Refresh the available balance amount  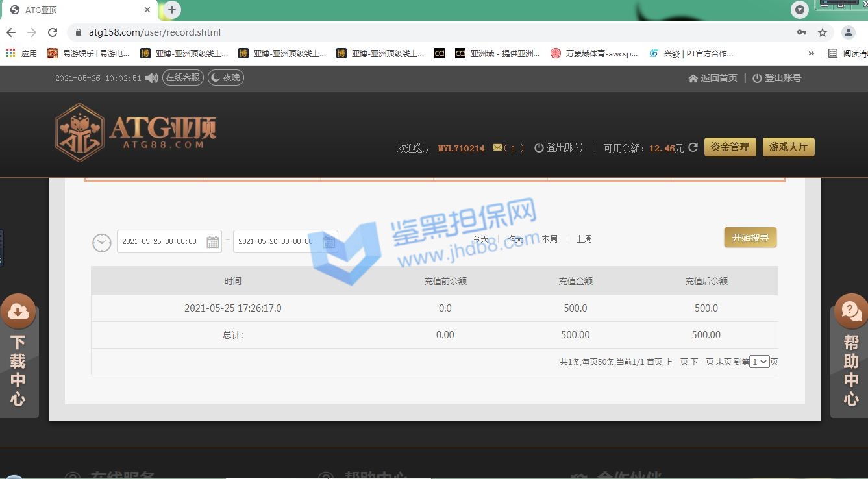693,147
